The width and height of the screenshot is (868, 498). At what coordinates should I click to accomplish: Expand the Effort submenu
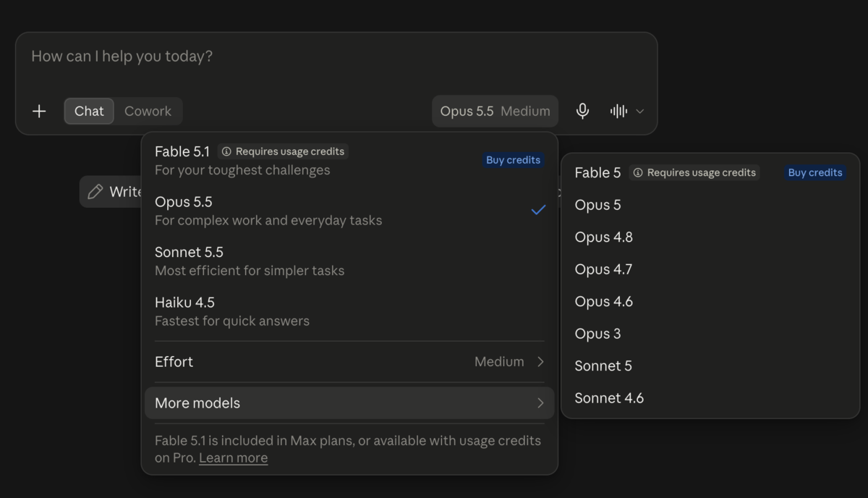pos(349,361)
